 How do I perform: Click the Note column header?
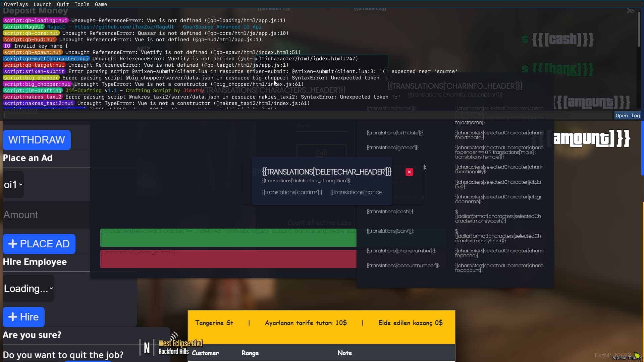click(344, 353)
